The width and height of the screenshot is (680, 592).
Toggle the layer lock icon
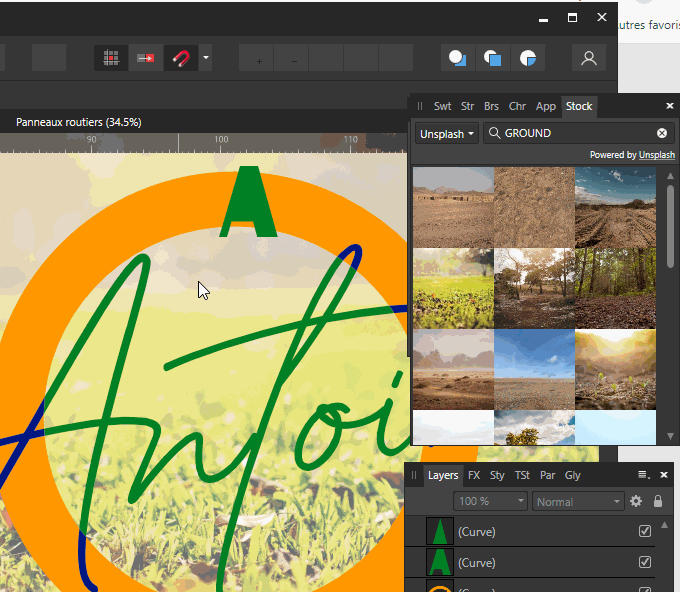tap(658, 501)
